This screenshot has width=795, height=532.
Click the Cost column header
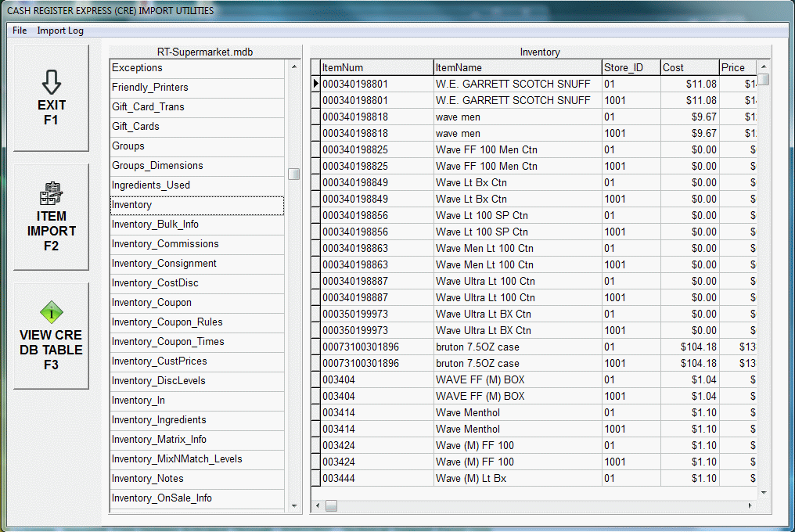pos(689,67)
